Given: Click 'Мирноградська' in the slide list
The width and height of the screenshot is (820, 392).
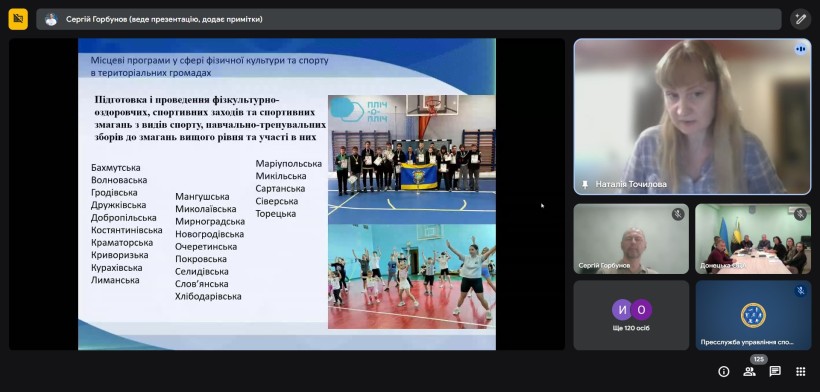Looking at the screenshot, I should (x=210, y=222).
